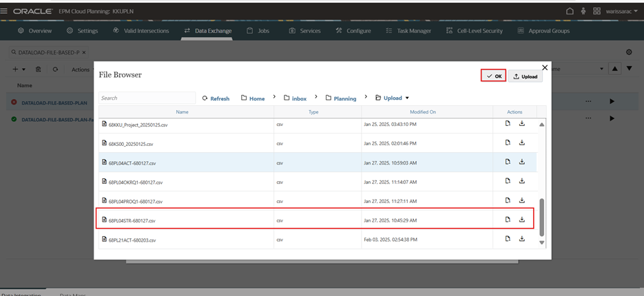Click the File Browser search field

tap(147, 98)
